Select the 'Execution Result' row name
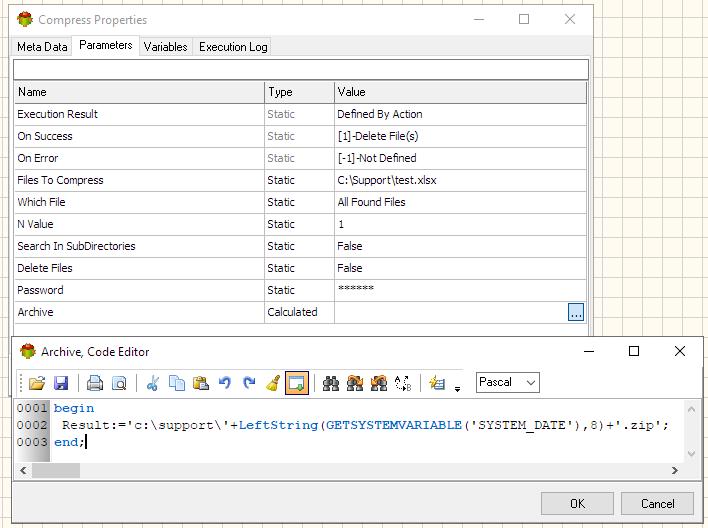This screenshot has width=708, height=528. click(x=139, y=114)
